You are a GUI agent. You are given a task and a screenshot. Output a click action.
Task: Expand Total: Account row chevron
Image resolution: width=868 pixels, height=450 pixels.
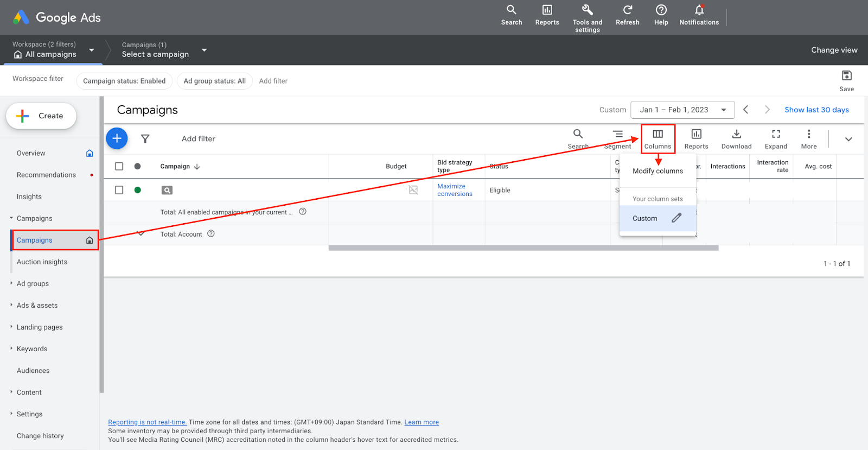(x=141, y=234)
